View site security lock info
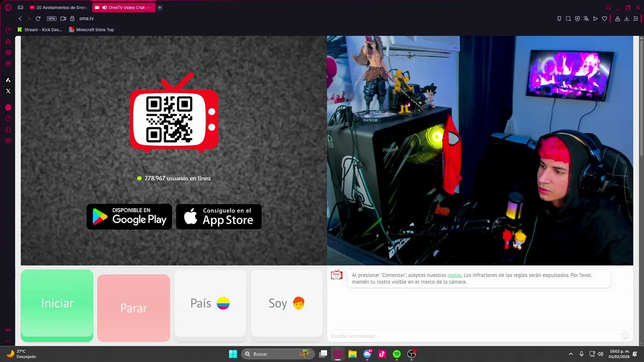Image resolution: width=644 pixels, height=362 pixels. click(x=72, y=19)
